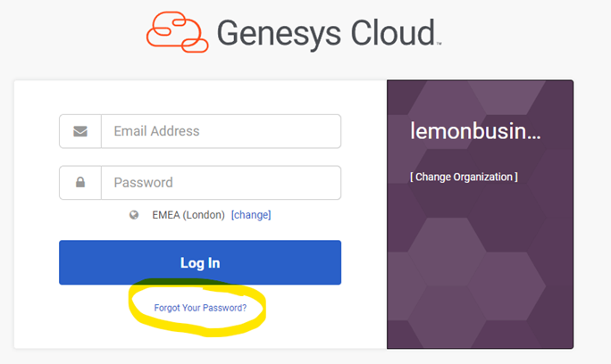Click the envelope icon beside Email Address
611x364 pixels.
tap(80, 131)
